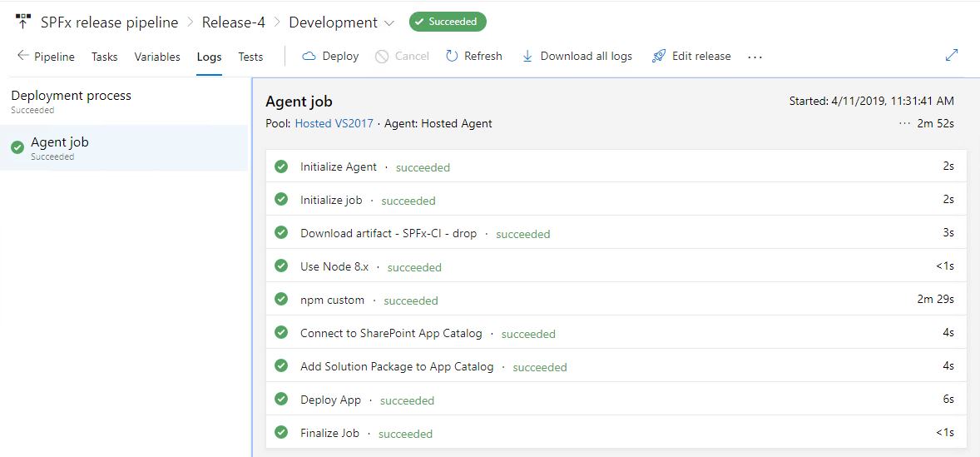Click the Edit release rocket icon
Viewport: 980px width, 457px height.
659,57
